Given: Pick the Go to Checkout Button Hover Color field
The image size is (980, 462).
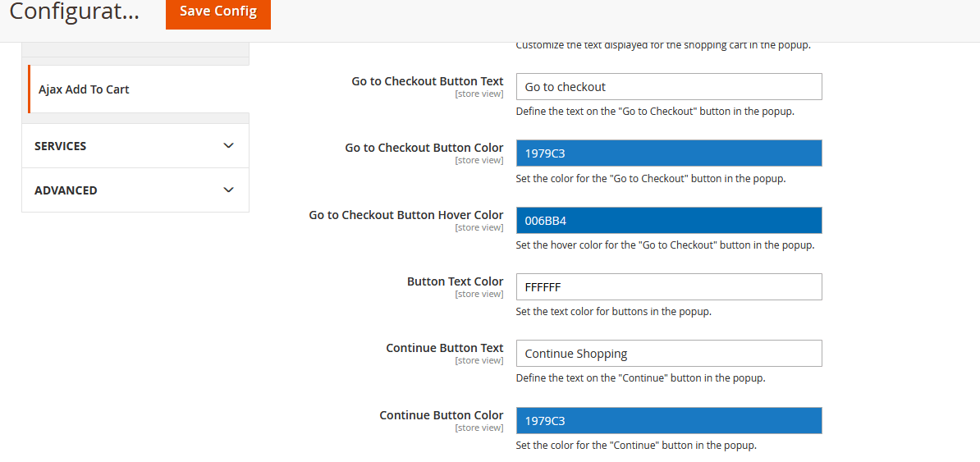Looking at the screenshot, I should [668, 221].
